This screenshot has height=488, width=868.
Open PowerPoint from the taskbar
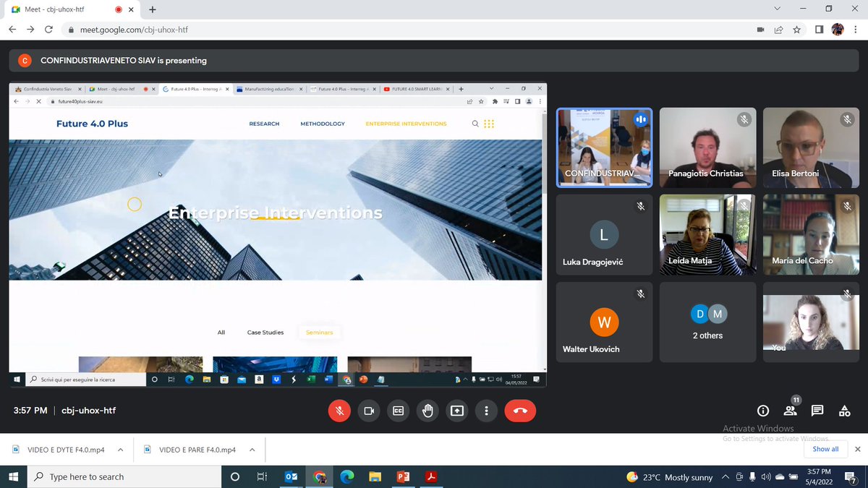(403, 476)
